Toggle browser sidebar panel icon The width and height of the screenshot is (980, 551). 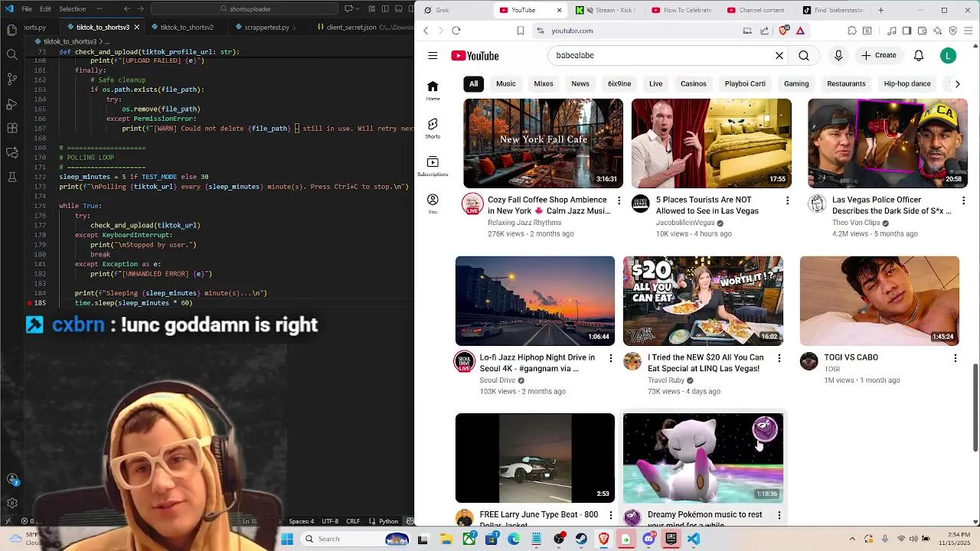[x=906, y=31]
